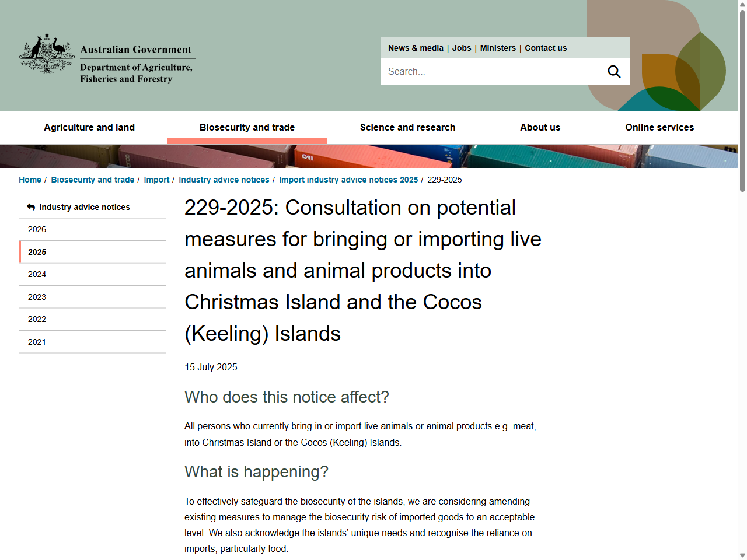Select 2026 in the sidebar list
This screenshot has height=560, width=747.
coord(37,229)
